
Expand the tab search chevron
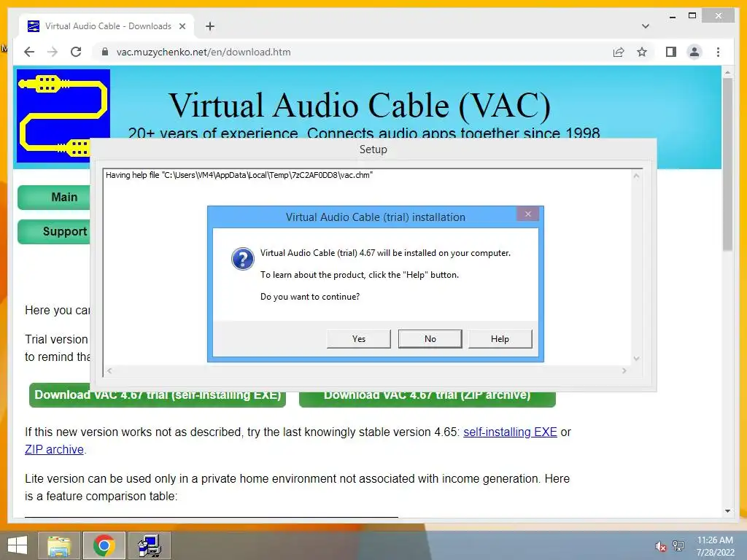pyautogui.click(x=646, y=26)
